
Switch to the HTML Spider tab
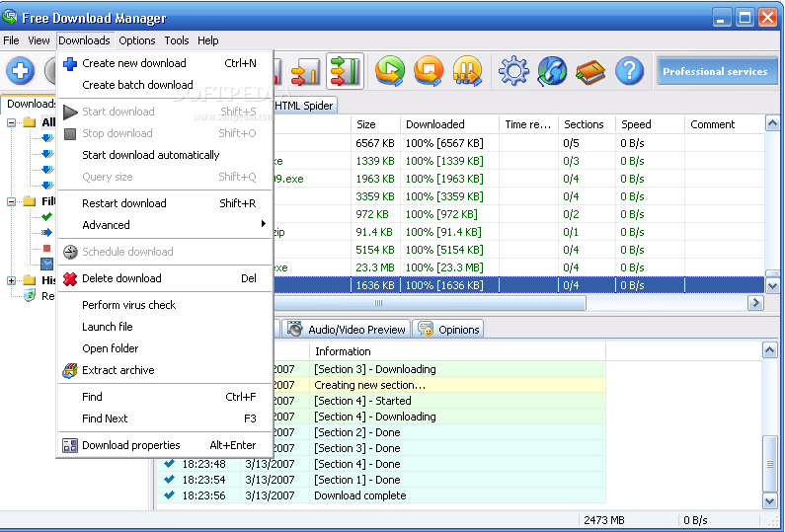(304, 106)
